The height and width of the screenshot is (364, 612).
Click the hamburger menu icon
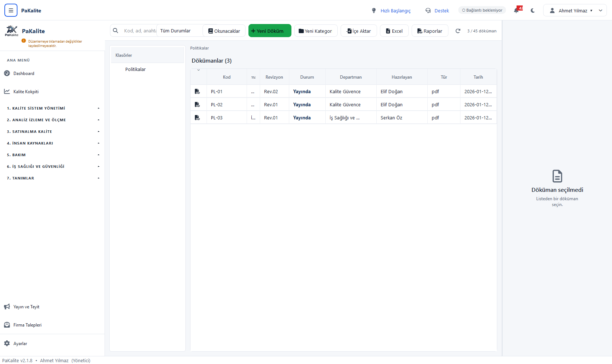coord(11,11)
